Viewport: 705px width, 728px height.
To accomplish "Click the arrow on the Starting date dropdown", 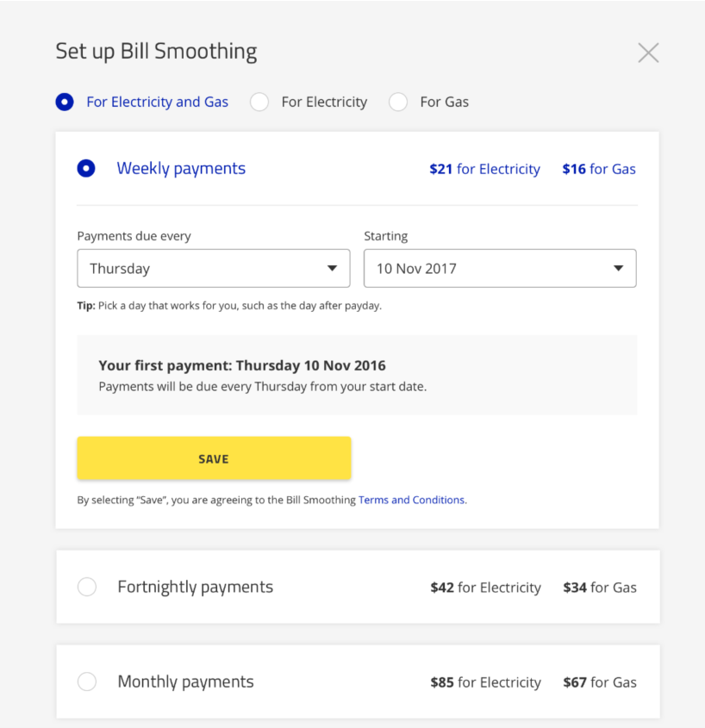I will 618,268.
